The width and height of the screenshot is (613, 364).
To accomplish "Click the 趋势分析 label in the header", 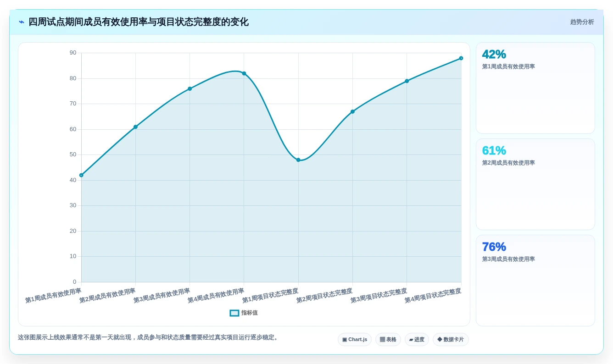I will coord(582,22).
